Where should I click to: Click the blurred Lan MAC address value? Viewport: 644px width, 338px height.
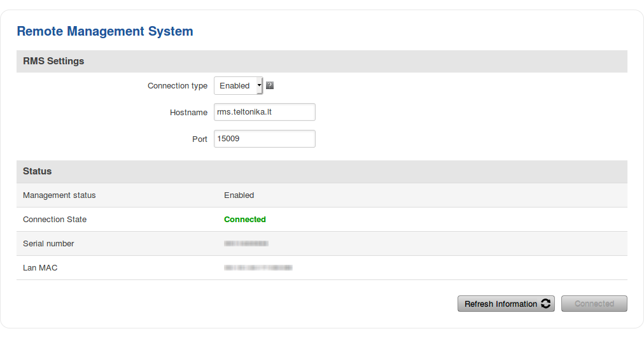(x=258, y=268)
